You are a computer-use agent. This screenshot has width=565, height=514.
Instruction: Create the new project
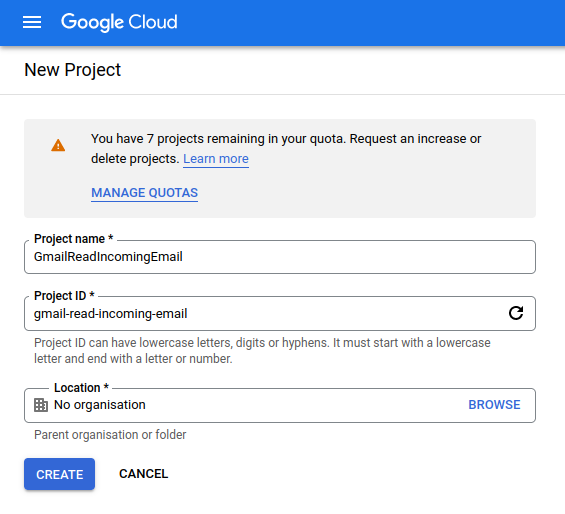59,474
